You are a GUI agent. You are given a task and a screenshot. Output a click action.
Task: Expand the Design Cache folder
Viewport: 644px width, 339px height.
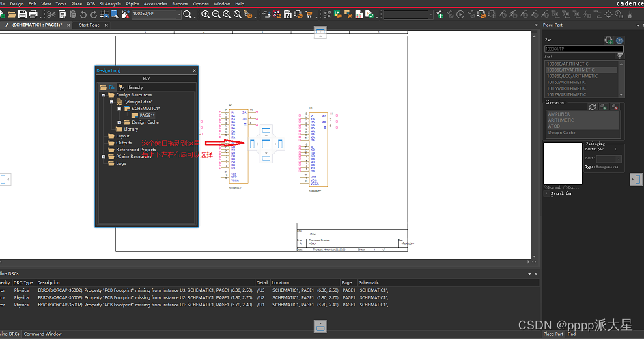coord(119,122)
